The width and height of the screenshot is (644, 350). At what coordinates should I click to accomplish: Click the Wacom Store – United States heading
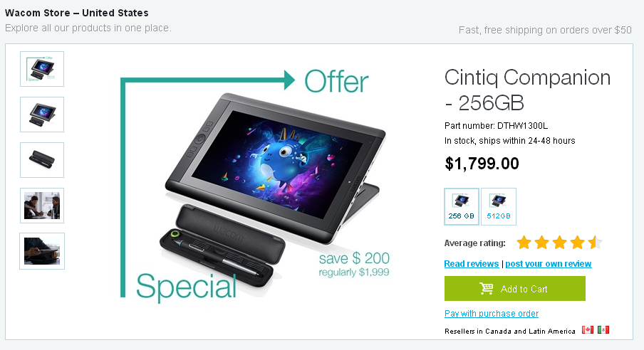point(77,13)
